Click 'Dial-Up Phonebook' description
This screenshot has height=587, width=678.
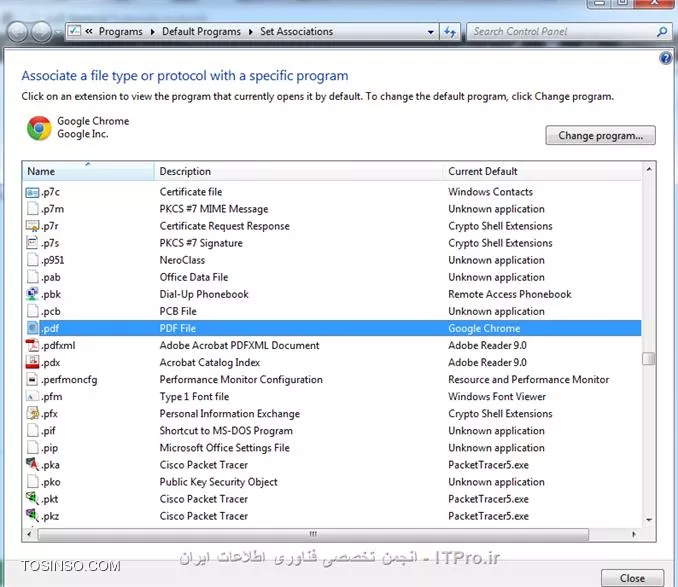tap(204, 294)
